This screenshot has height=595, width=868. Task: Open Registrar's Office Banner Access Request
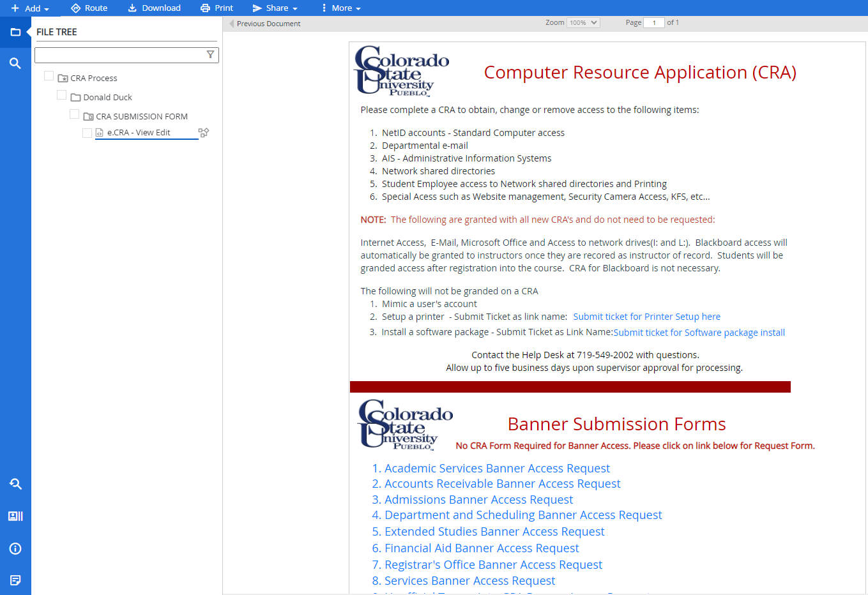[493, 565]
